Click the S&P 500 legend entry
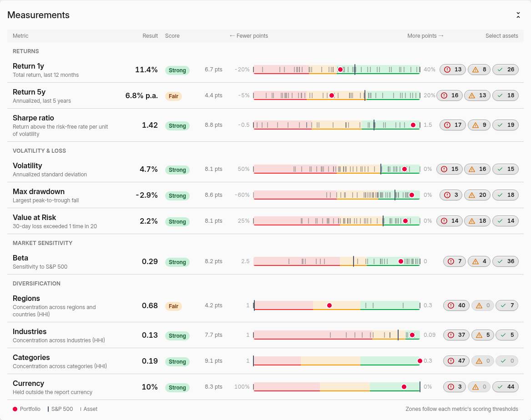Viewport: 531px width, 420px height. pyautogui.click(x=60, y=409)
